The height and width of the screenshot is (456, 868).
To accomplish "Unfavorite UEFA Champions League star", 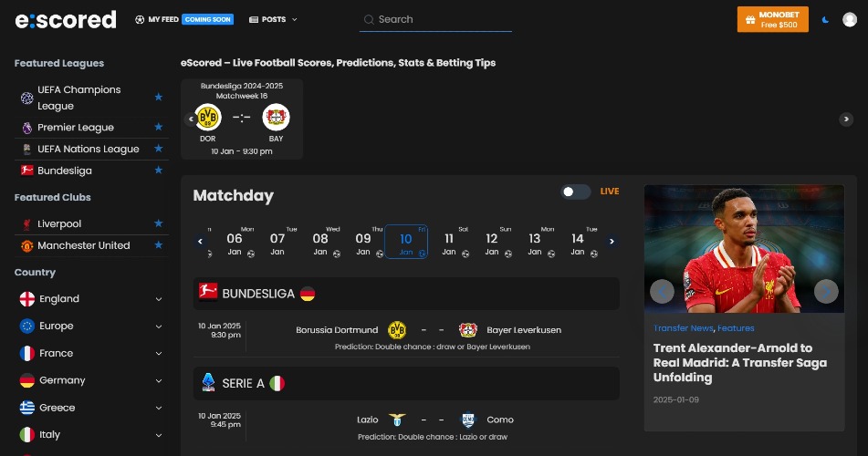I will 158,97.
